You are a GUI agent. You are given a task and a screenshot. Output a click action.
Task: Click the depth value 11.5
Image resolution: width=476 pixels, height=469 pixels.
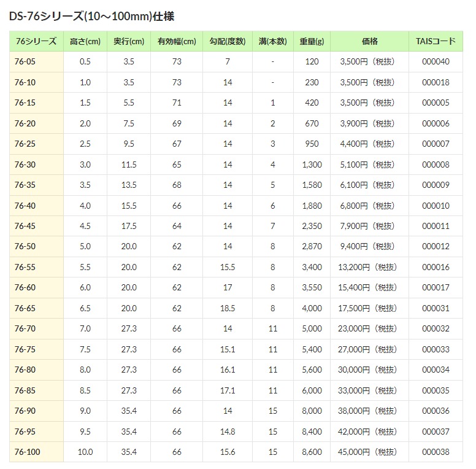click(x=129, y=165)
